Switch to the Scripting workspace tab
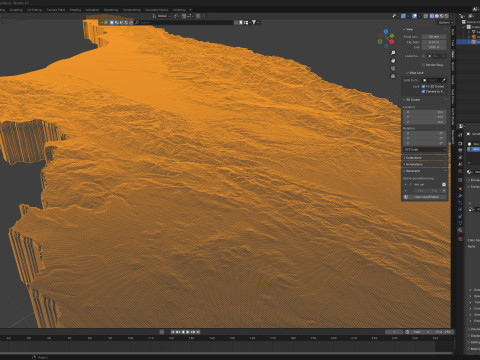This screenshot has height=360, width=480. pos(179,10)
